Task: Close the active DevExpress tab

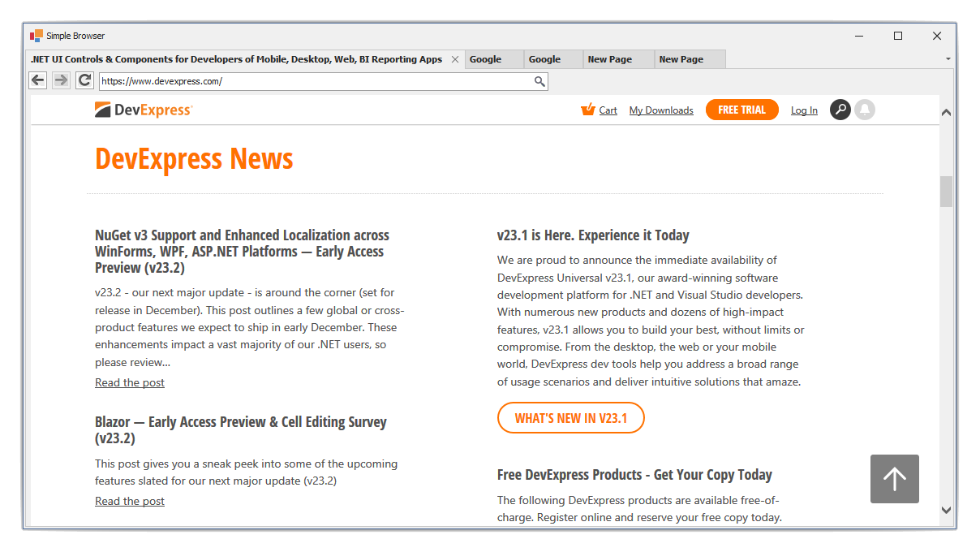Action: 455,59
